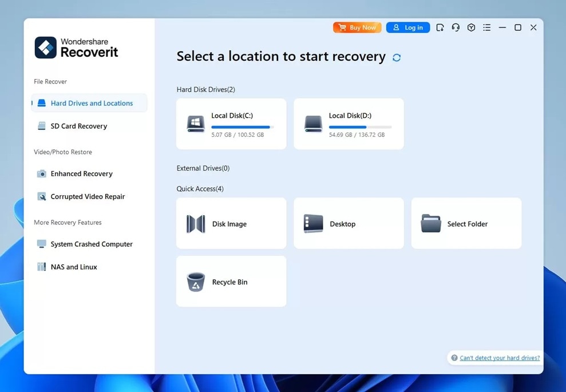Click the feedback icon in the top bar
The width and height of the screenshot is (566, 392).
coord(440,27)
